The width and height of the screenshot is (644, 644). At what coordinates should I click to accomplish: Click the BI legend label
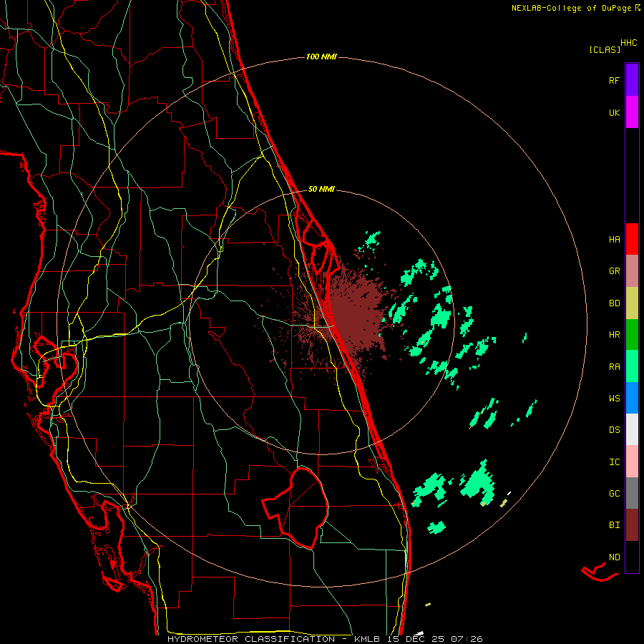click(614, 525)
